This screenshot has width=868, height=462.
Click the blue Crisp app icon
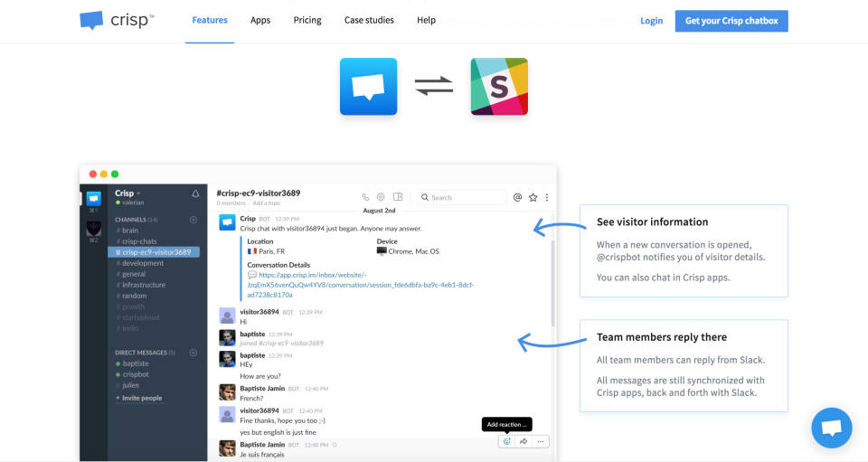point(368,87)
